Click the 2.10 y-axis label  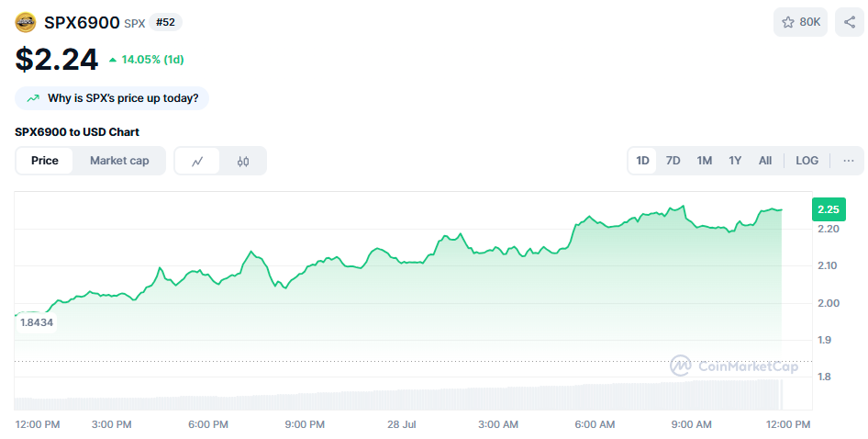point(828,266)
